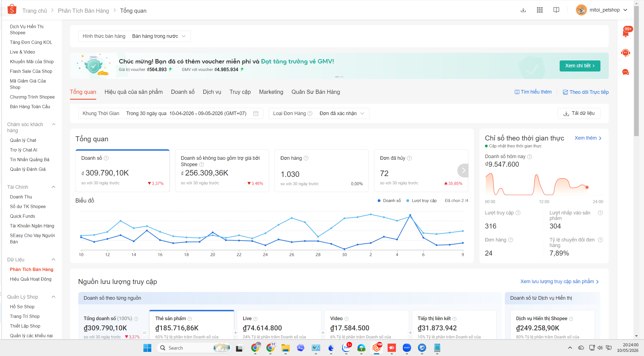This screenshot has width=644, height=356.
Task: Open Xem lưu lượng truy cập sản phẩm link
Action: 560,281
